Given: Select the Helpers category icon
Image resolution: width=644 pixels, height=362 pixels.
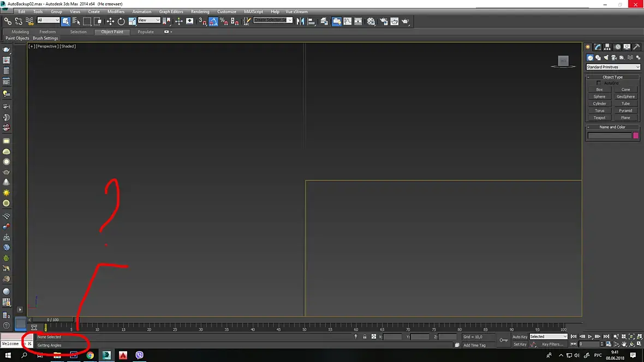Looking at the screenshot, I should [622, 57].
